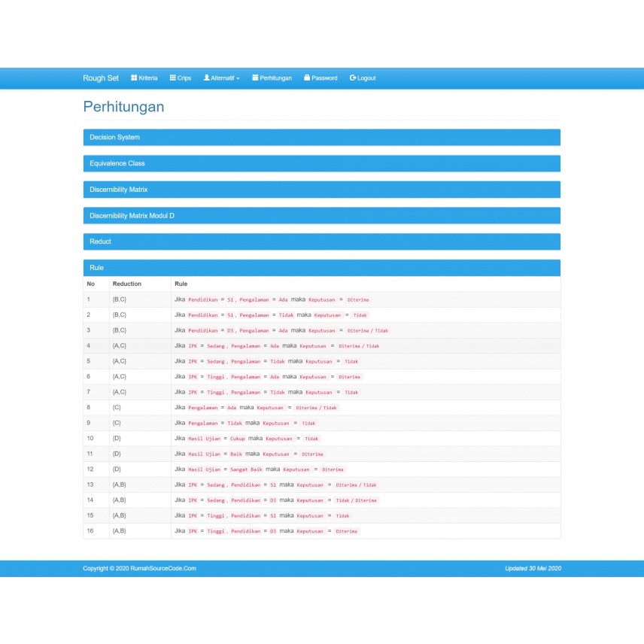644x644 pixels.
Task: Select {A,C} reduction in row 6
Action: (x=120, y=376)
